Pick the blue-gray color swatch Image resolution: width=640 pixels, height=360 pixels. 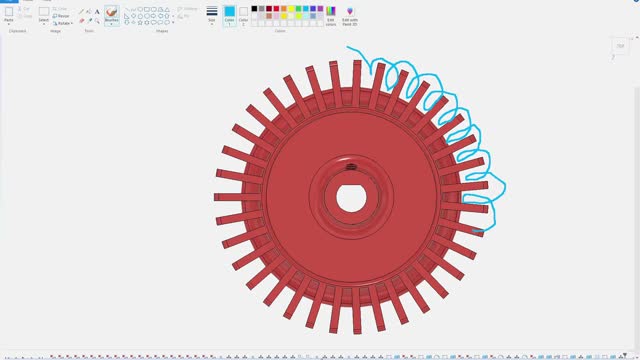coord(313,16)
